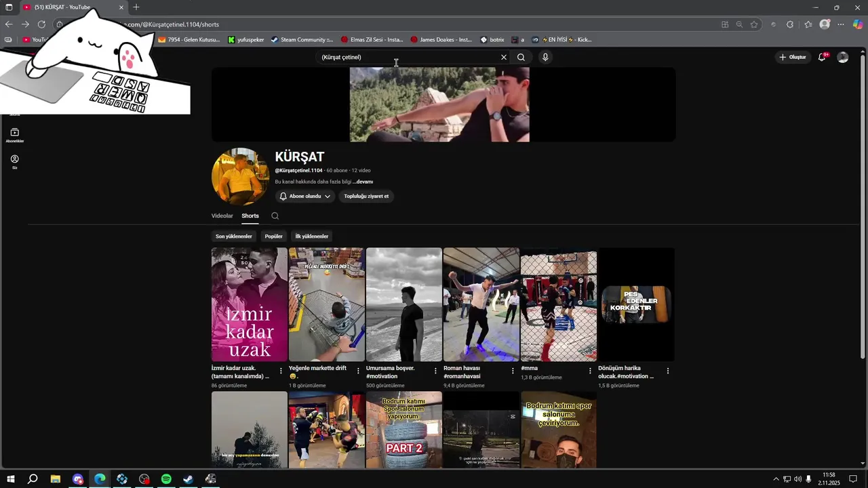Open Spotify from the taskbar
The image size is (868, 488).
click(166, 479)
